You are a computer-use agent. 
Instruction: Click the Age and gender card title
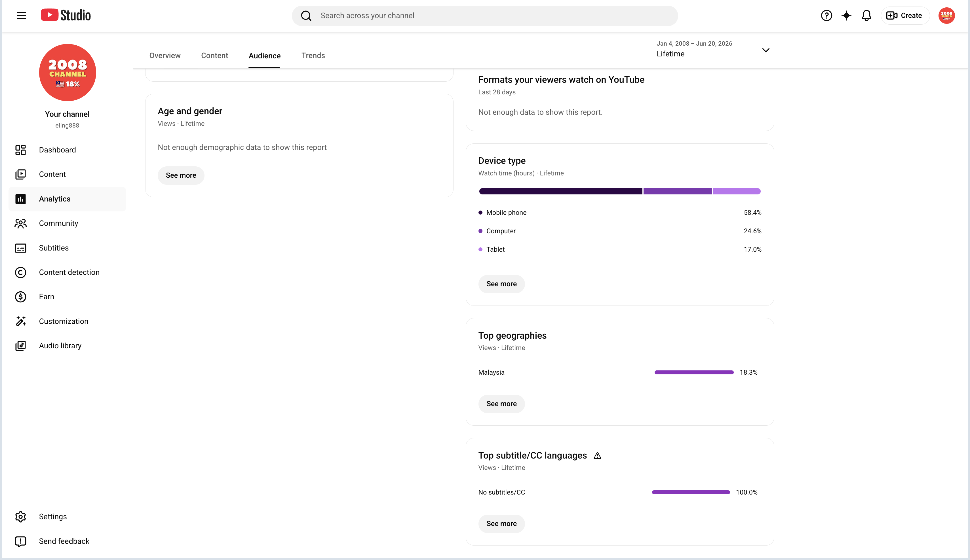190,111
